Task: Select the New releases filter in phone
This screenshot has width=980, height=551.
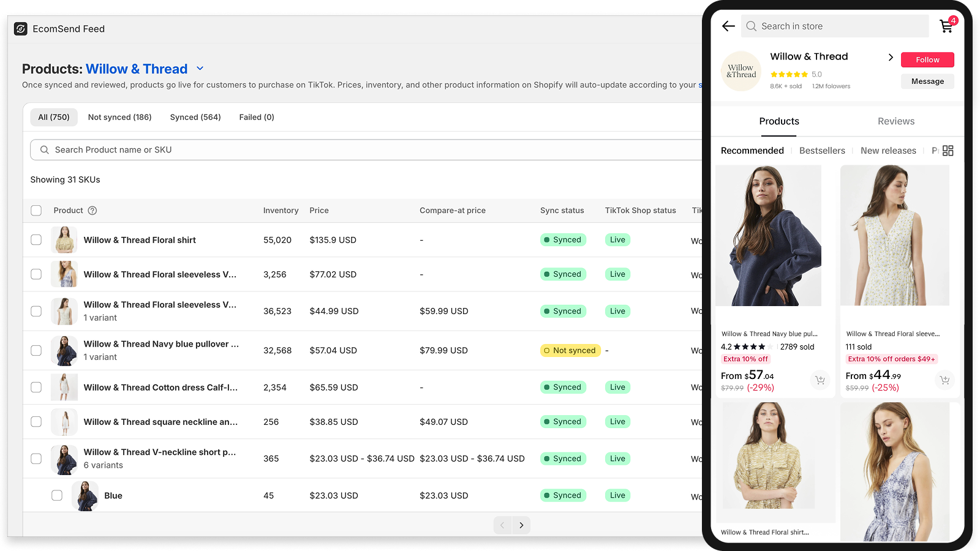Action: pos(888,151)
